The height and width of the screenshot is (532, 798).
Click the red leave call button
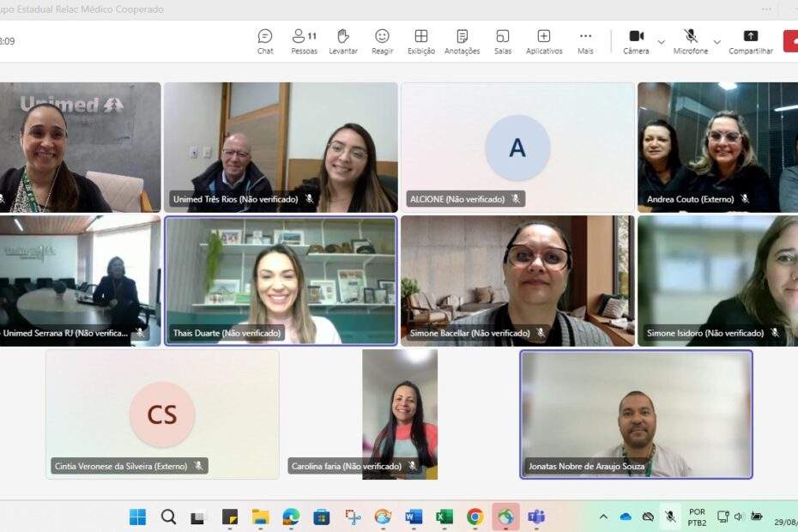tap(791, 40)
